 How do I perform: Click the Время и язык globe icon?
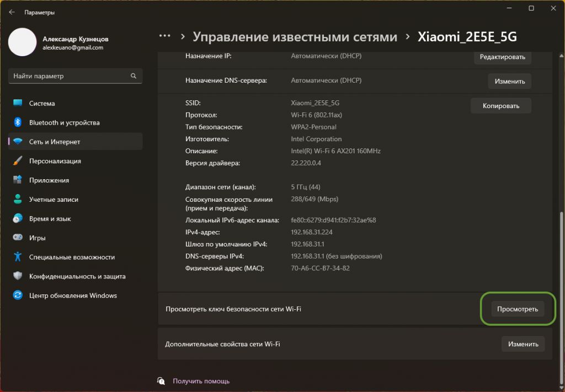(18, 219)
